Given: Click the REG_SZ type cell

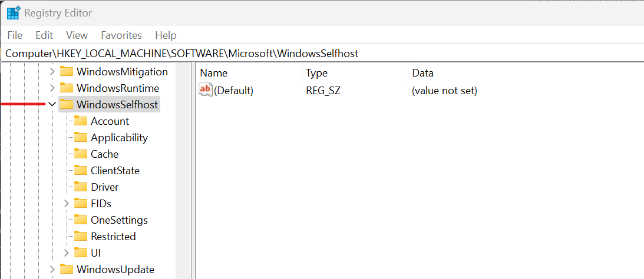Looking at the screenshot, I should (323, 91).
